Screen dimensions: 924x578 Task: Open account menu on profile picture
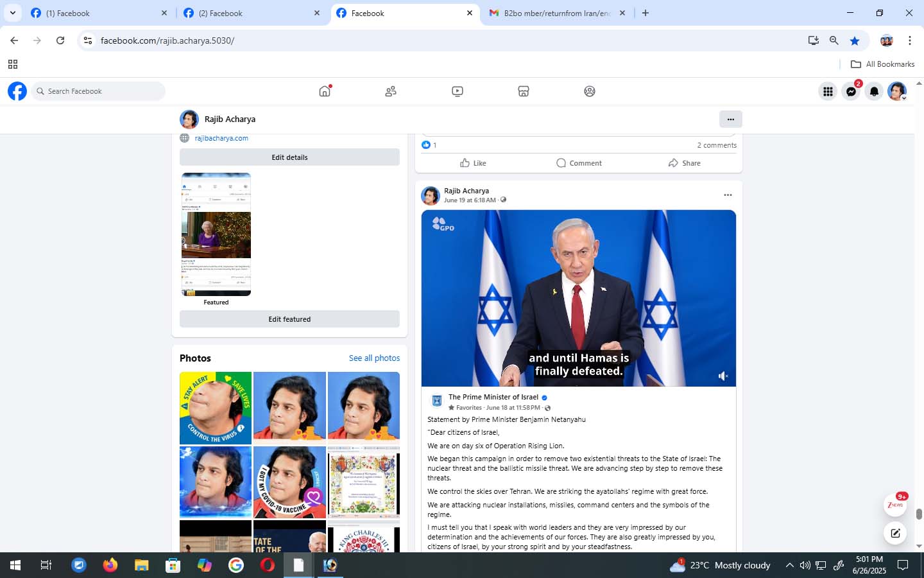[x=897, y=91]
